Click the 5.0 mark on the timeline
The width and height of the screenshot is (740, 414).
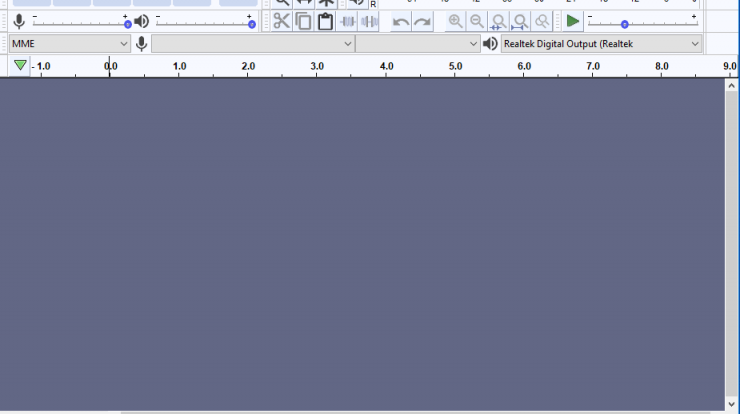[455, 67]
